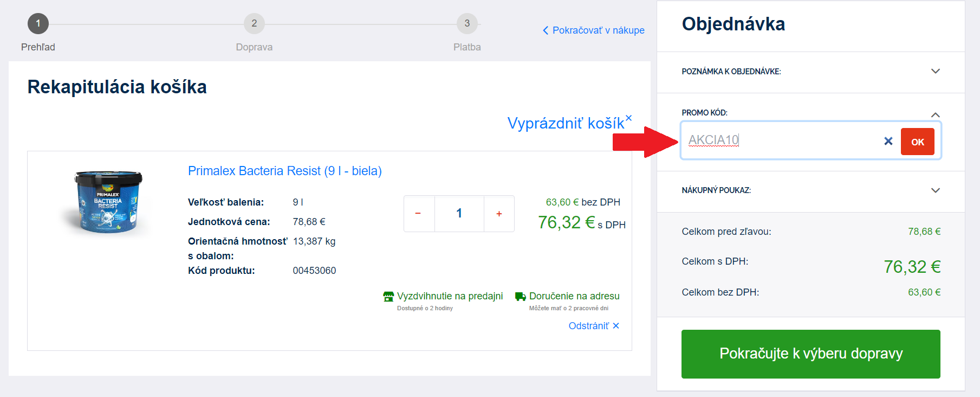Click Doručenie na adresu text
Image resolution: width=980 pixels, height=397 pixels.
pos(574,296)
